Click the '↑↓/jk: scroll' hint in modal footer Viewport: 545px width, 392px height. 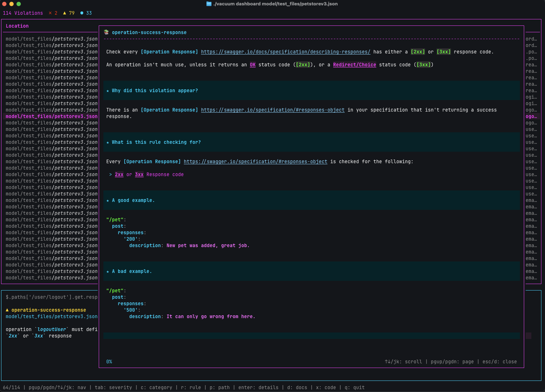tap(404, 362)
